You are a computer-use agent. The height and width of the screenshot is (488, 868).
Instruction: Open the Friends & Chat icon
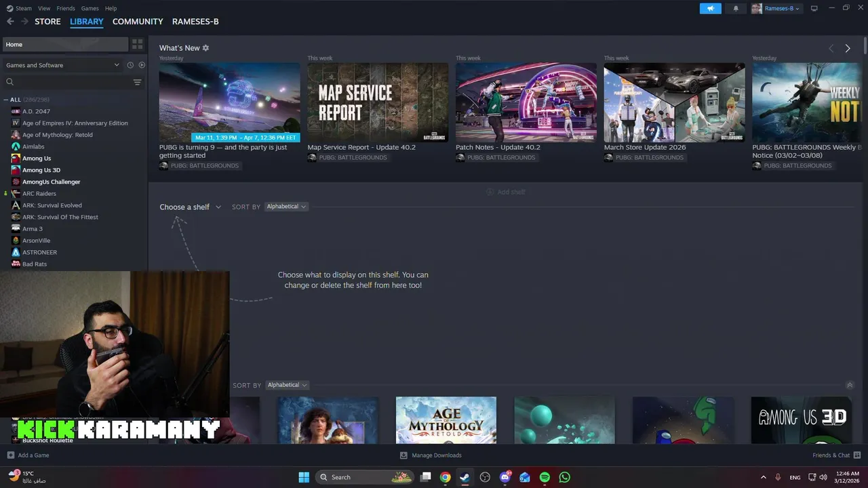click(857, 455)
